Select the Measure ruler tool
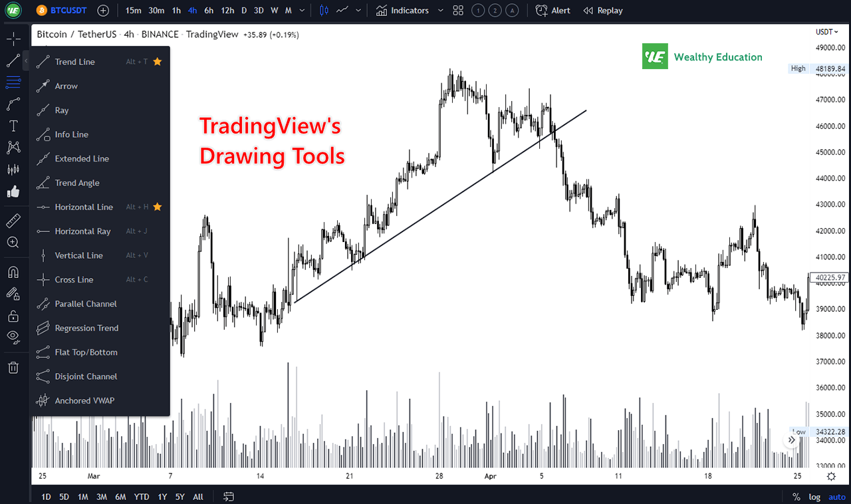 point(13,221)
